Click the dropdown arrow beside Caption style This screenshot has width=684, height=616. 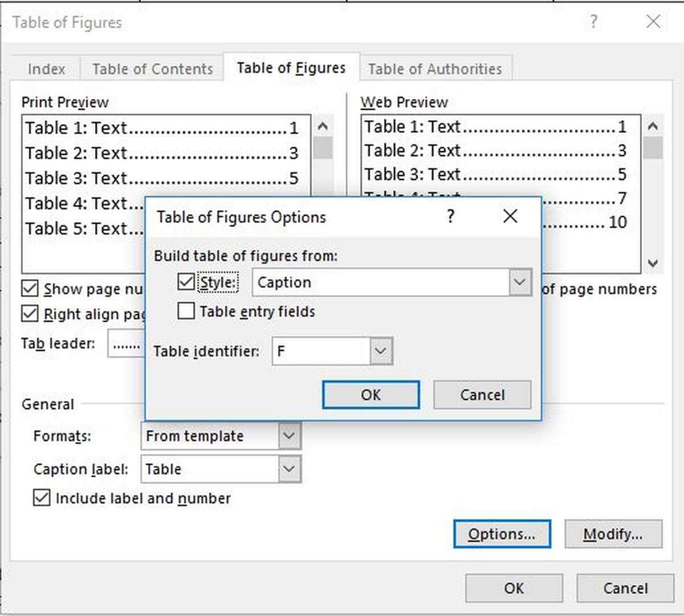[518, 282]
